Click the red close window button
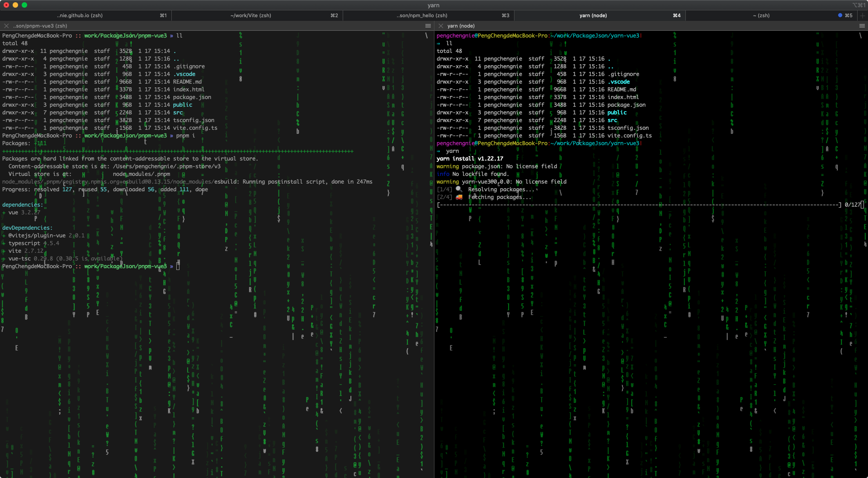Viewport: 868px width, 478px height. tap(6, 5)
